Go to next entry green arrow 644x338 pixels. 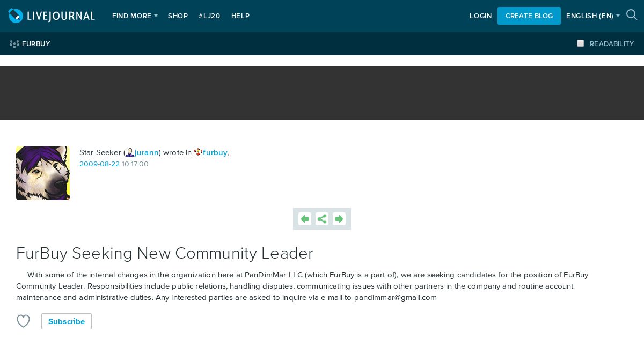pos(339,219)
